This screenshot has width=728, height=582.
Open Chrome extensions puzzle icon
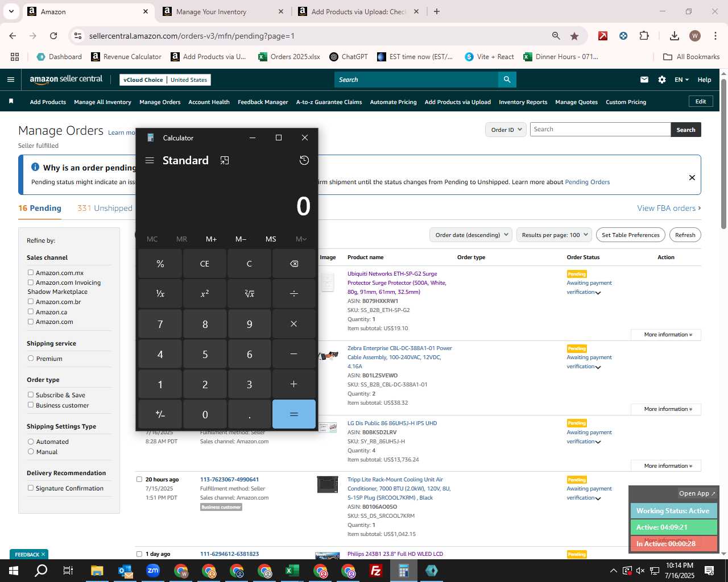pyautogui.click(x=644, y=36)
